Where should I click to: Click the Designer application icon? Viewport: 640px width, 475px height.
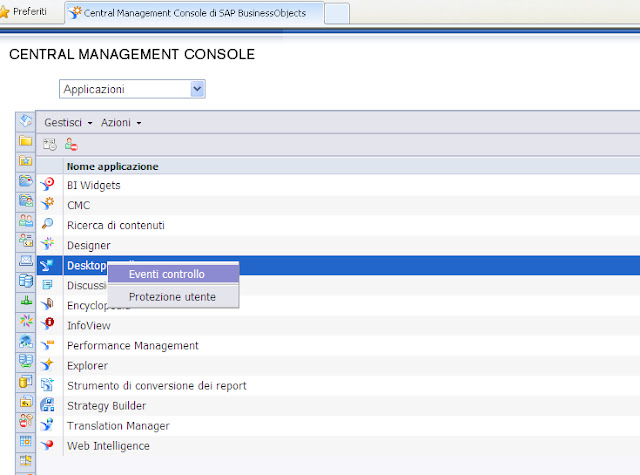pyautogui.click(x=48, y=244)
